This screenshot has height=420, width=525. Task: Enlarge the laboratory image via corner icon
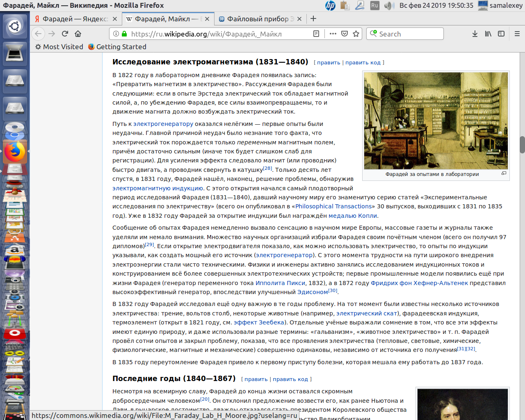[504, 173]
